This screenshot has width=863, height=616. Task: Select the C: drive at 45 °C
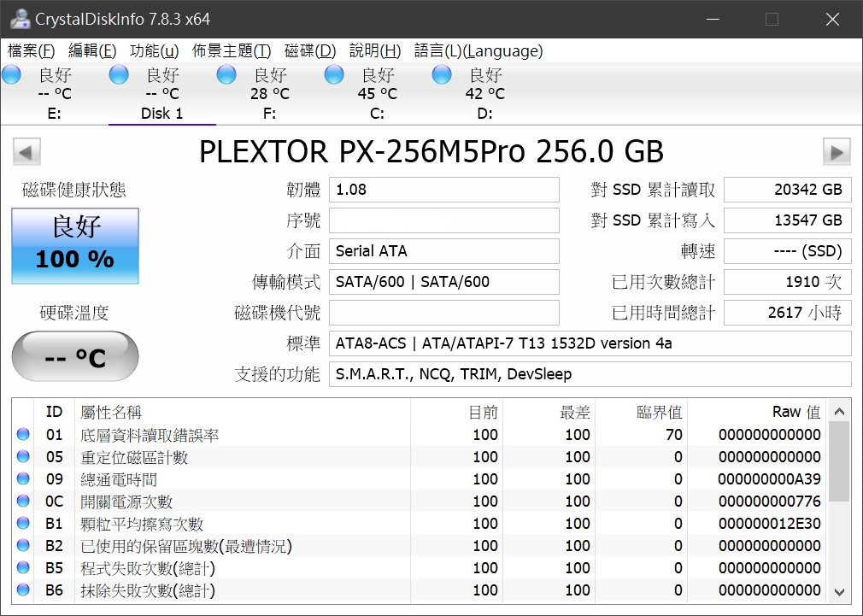click(377, 94)
